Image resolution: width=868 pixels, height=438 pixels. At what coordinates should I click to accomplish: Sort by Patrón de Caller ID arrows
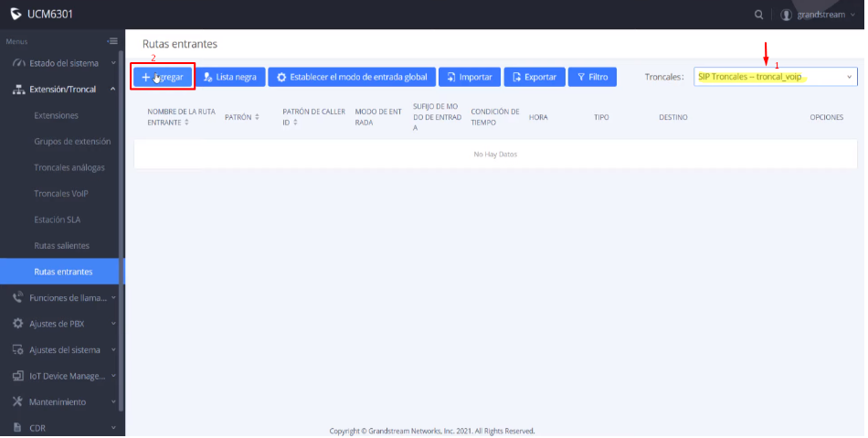[x=296, y=123]
